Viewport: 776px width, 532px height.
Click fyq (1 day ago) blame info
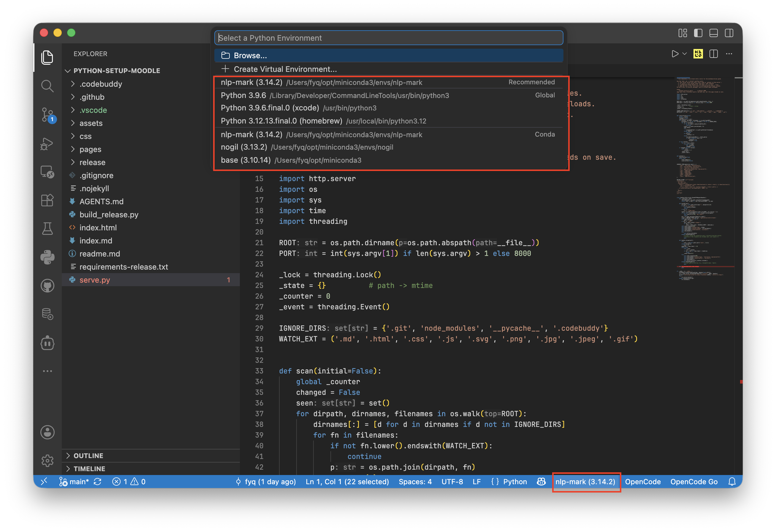[x=266, y=482]
